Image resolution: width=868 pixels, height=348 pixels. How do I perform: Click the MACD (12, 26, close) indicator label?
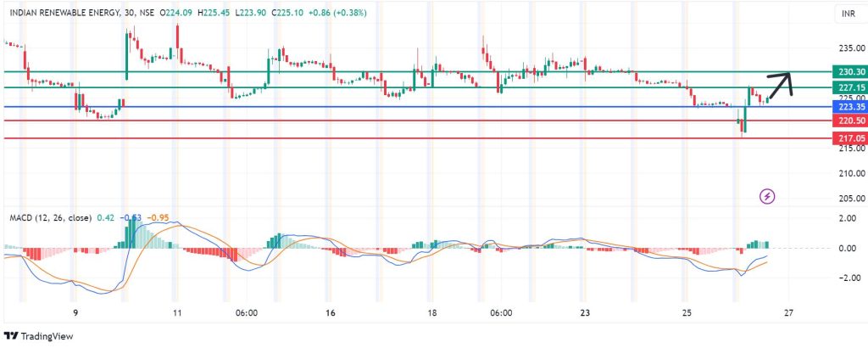click(x=51, y=218)
